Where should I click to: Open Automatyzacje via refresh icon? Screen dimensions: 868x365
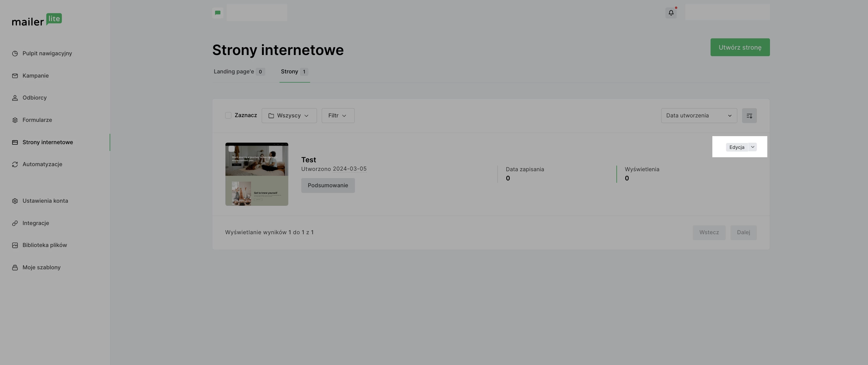click(15, 164)
